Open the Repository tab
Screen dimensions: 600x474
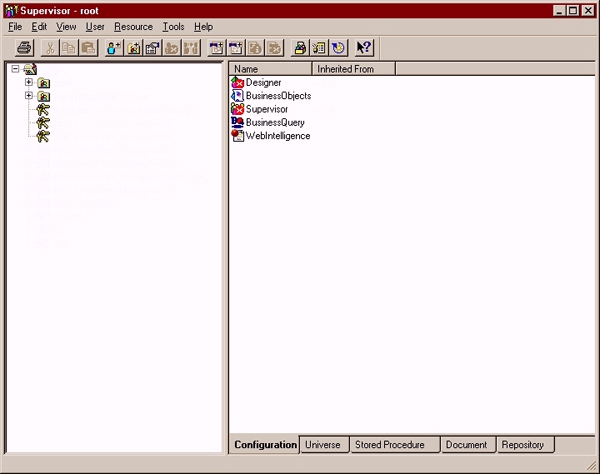523,445
